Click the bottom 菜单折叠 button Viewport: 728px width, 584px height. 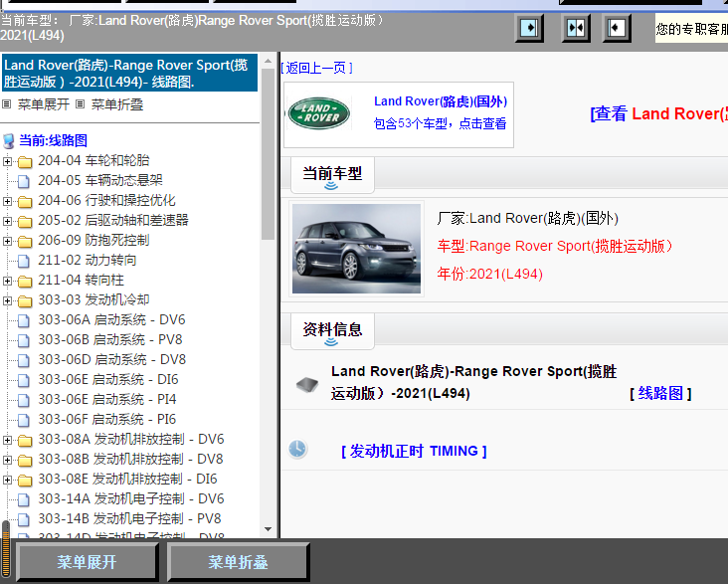point(238,562)
